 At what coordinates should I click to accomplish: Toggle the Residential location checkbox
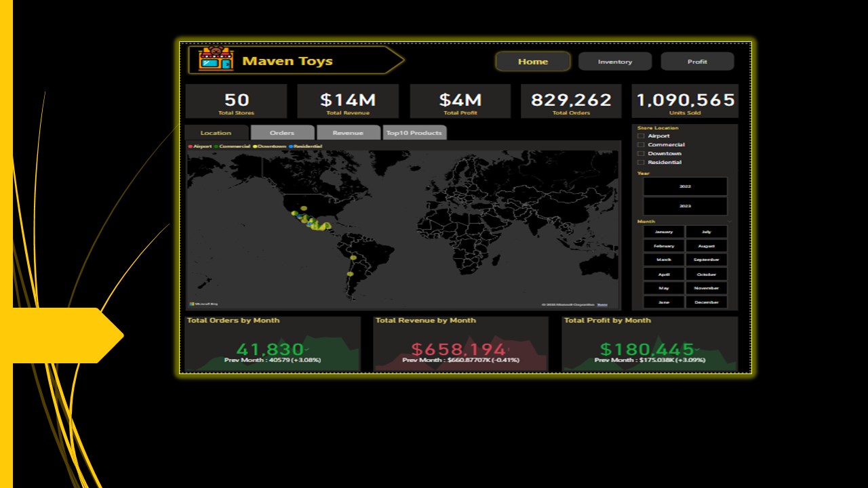pyautogui.click(x=641, y=163)
